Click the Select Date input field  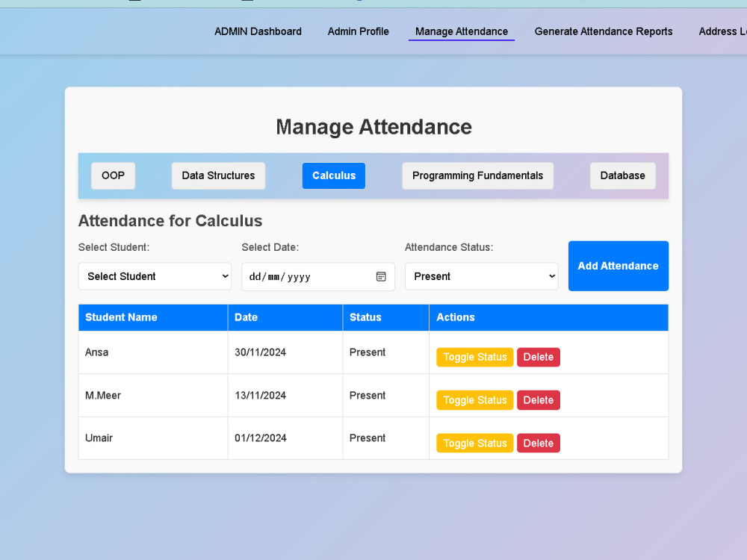pyautogui.click(x=317, y=277)
